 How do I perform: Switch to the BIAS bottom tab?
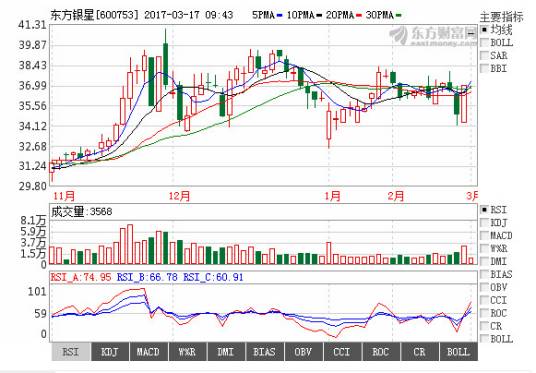tap(264, 352)
